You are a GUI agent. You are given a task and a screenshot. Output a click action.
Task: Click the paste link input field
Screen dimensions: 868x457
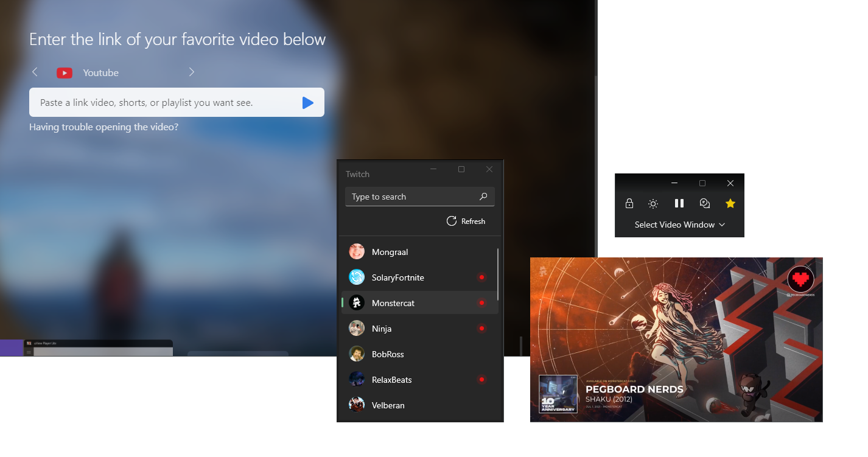click(177, 102)
